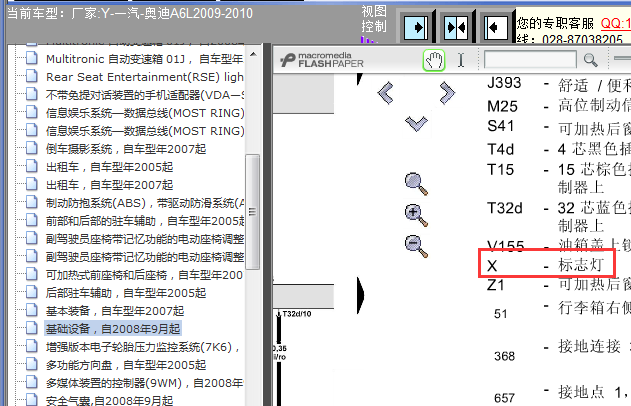Click page icon beside 安全气囊

[x=32, y=400]
